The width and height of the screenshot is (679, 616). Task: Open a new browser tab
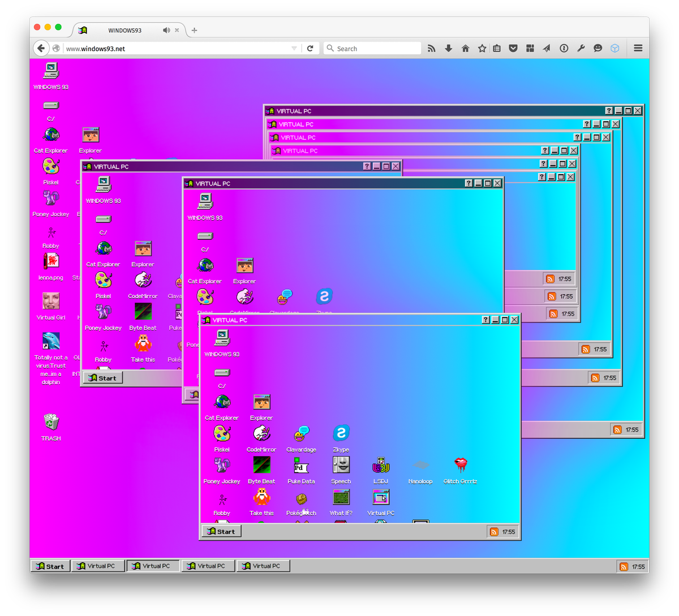pyautogui.click(x=194, y=31)
